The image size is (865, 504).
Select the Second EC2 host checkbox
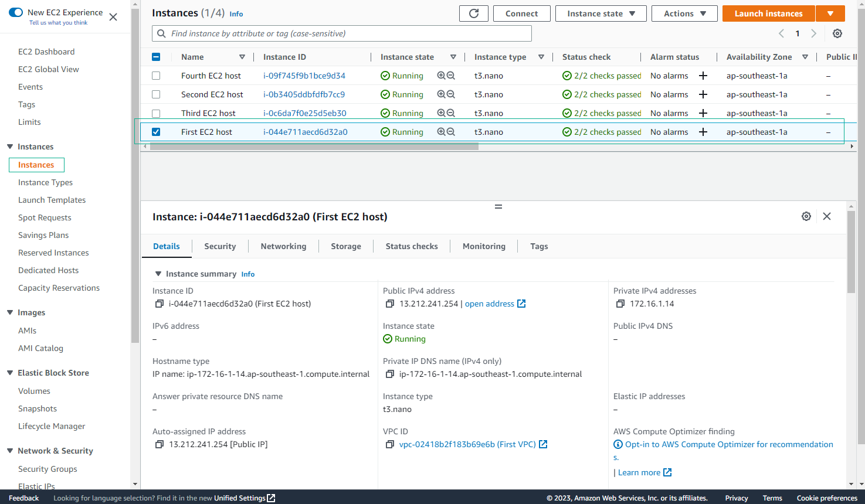156,94
